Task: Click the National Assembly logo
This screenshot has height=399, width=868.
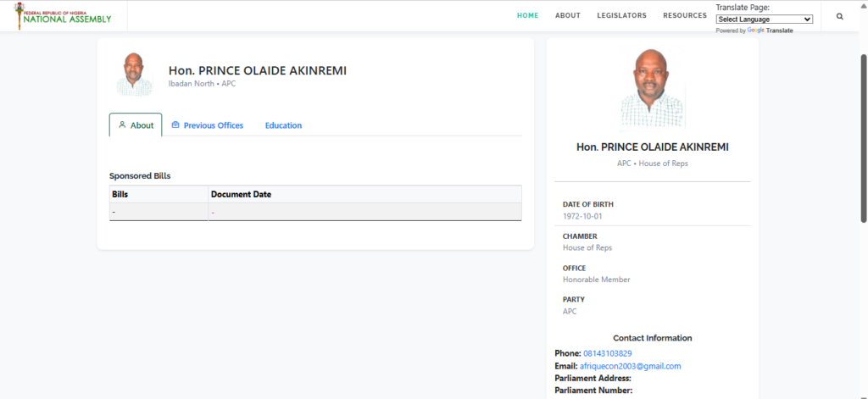Action: pos(62,15)
